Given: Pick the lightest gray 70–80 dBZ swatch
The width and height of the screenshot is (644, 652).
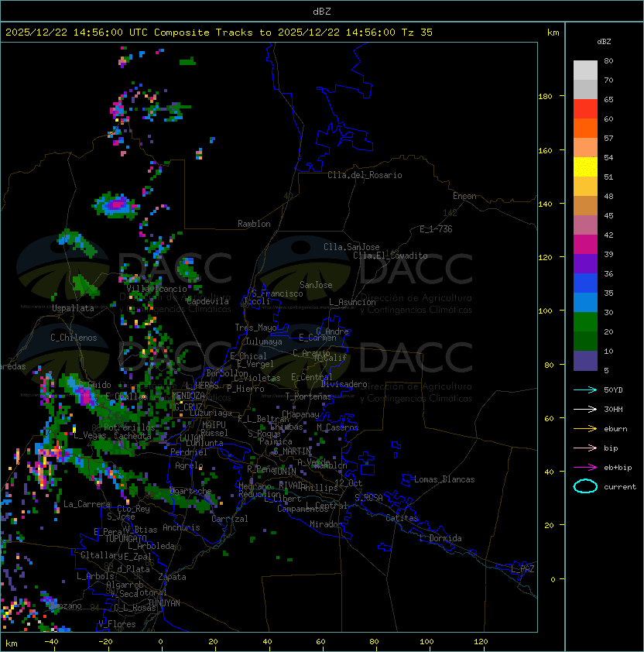Looking at the screenshot, I should click(x=585, y=70).
